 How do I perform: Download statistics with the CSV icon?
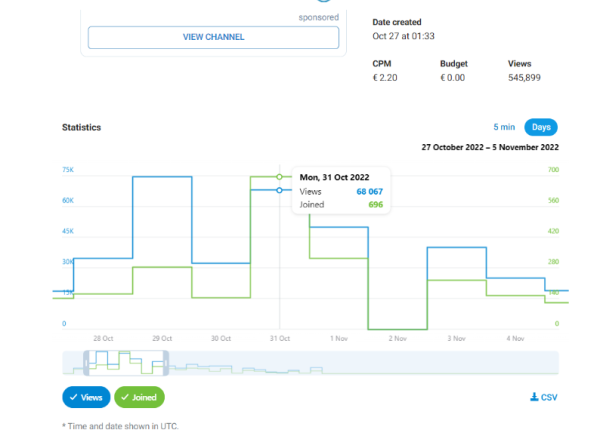pyautogui.click(x=543, y=398)
